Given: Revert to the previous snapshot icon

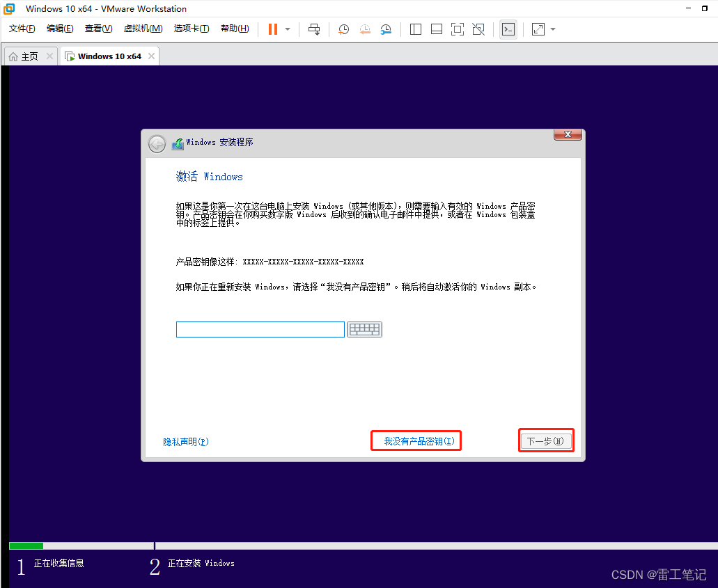Looking at the screenshot, I should 365,29.
